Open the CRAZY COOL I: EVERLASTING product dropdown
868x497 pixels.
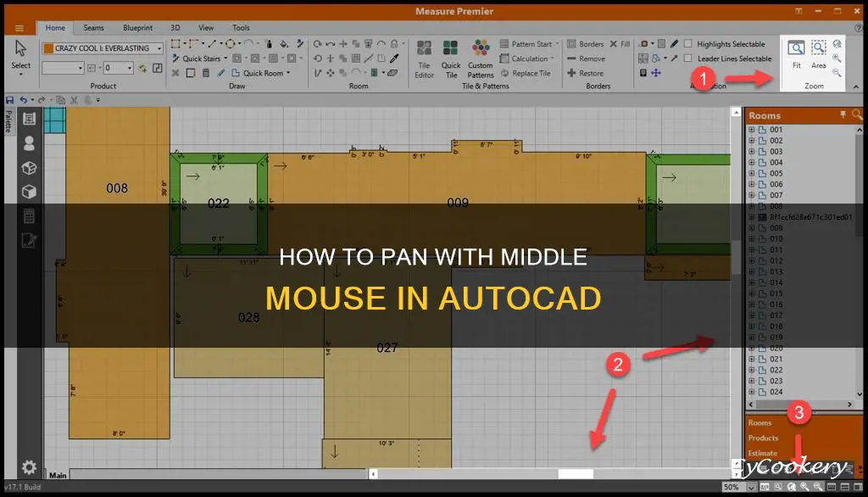[x=159, y=48]
